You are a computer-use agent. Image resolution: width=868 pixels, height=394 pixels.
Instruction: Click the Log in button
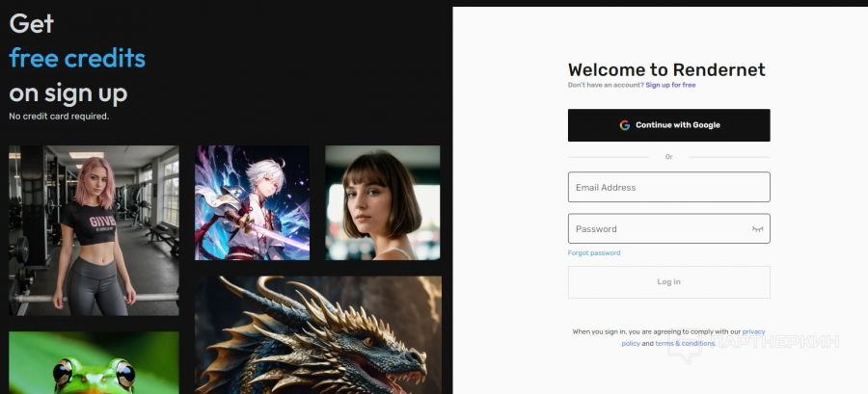[x=668, y=282]
